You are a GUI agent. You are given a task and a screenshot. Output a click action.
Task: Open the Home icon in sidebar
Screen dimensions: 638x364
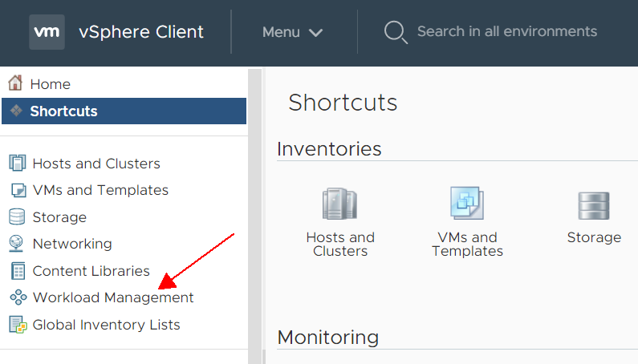15,83
